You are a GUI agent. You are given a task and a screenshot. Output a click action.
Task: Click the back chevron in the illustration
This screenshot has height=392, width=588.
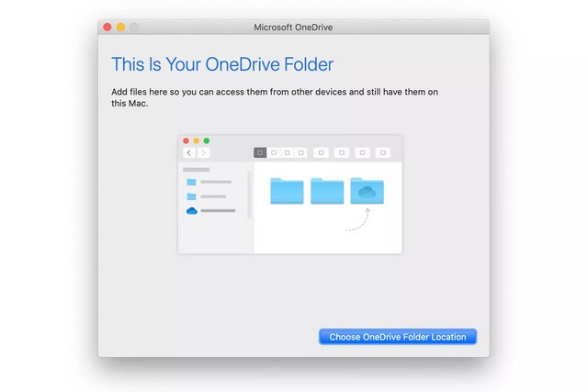click(x=189, y=152)
